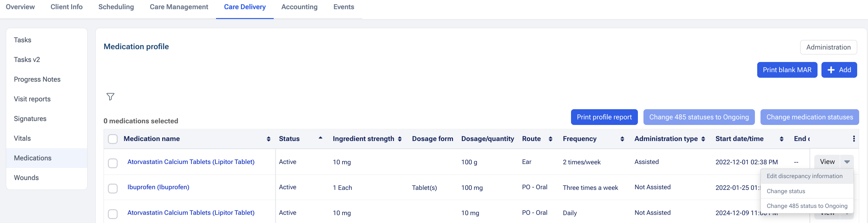Sort by Start date/time column arrows

[x=781, y=139]
